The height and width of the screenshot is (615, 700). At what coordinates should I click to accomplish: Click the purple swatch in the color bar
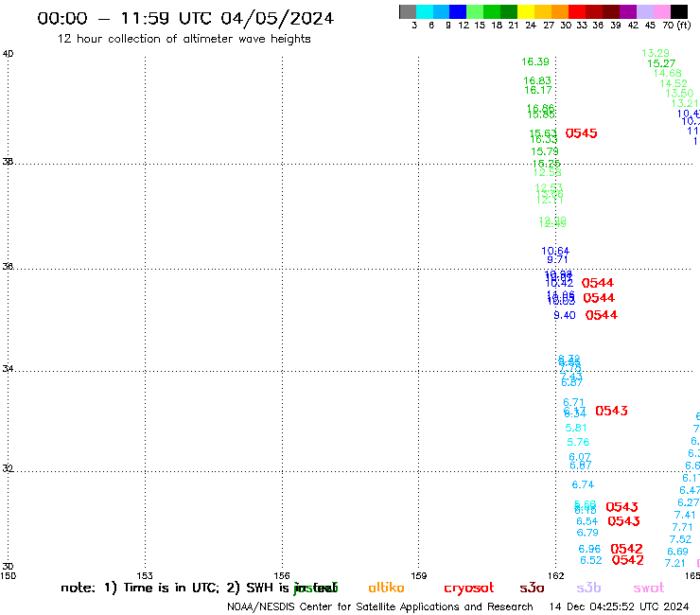628,11
